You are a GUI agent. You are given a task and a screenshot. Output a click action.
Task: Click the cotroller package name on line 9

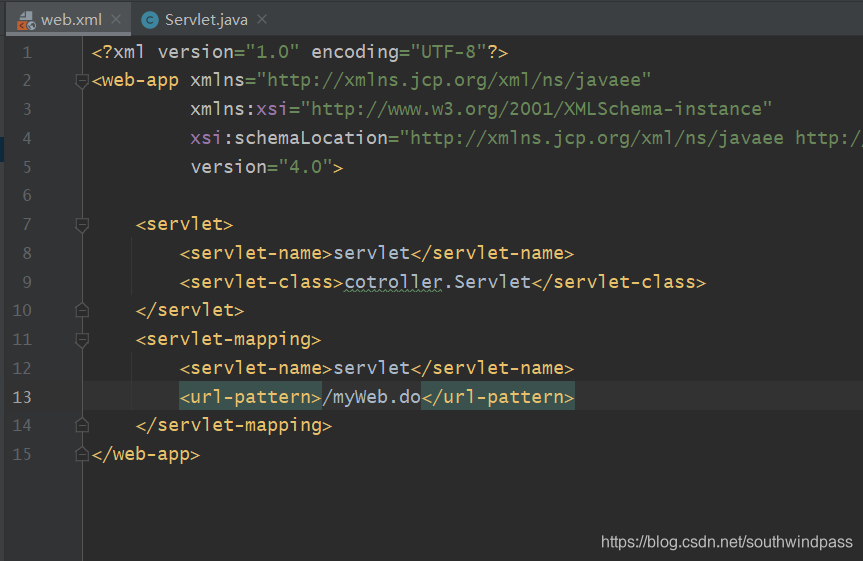coord(394,282)
